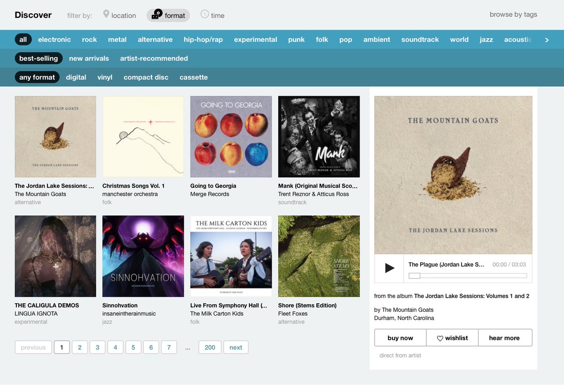Image resolution: width=564 pixels, height=392 pixels.
Task: Show more genres with right arrow
Action: coord(547,40)
